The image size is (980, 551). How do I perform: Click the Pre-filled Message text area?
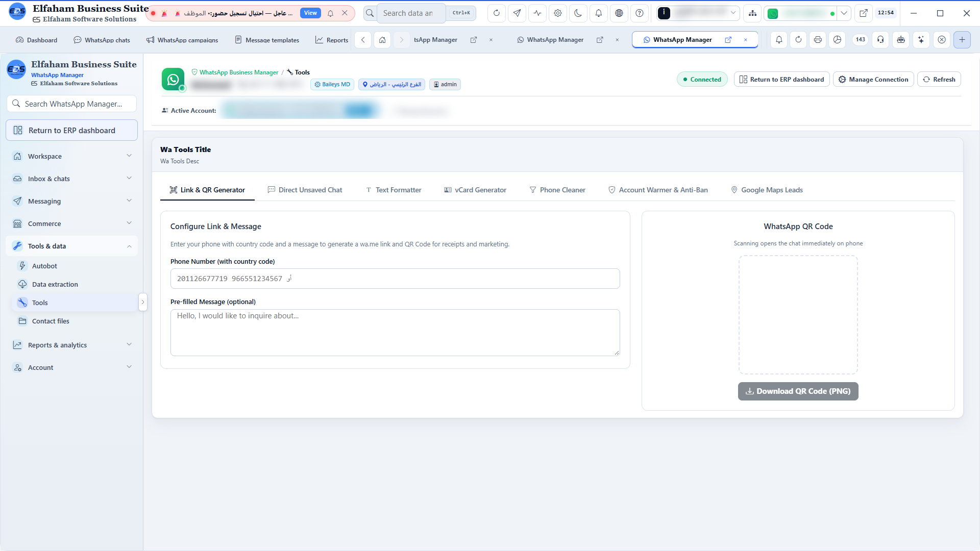395,333
